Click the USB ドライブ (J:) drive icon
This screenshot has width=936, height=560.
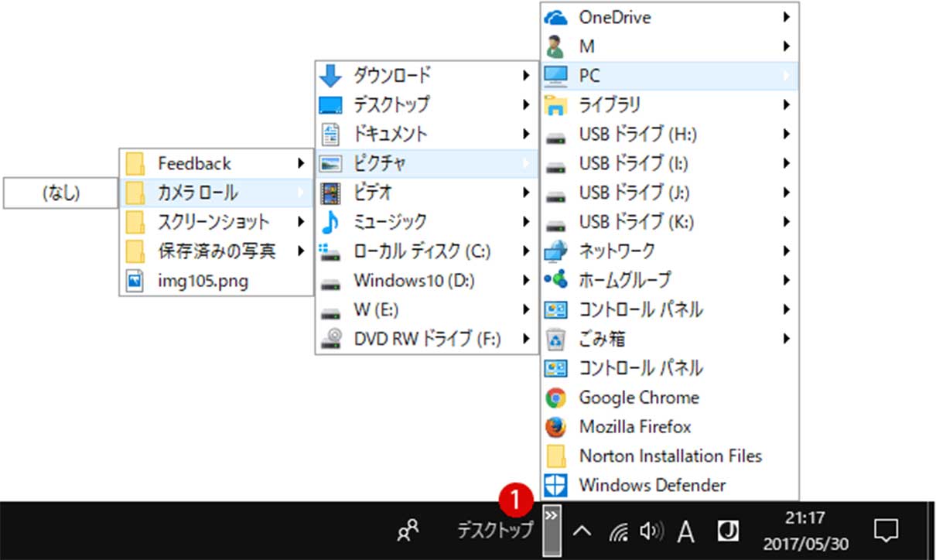(x=556, y=195)
